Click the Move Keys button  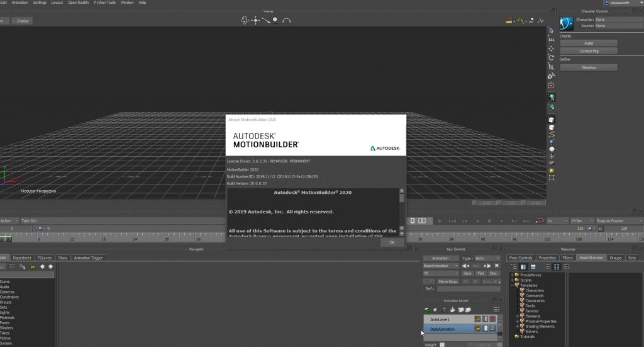(x=448, y=282)
